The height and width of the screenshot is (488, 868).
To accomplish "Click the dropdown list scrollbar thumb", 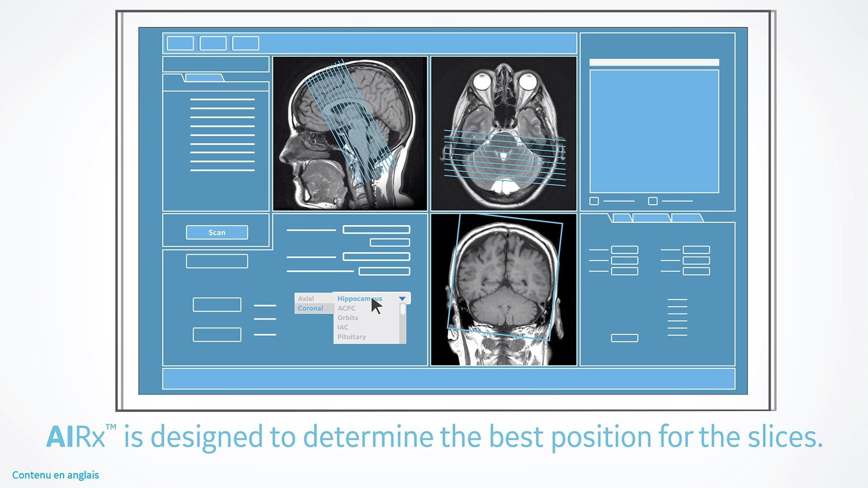I will coord(403,310).
